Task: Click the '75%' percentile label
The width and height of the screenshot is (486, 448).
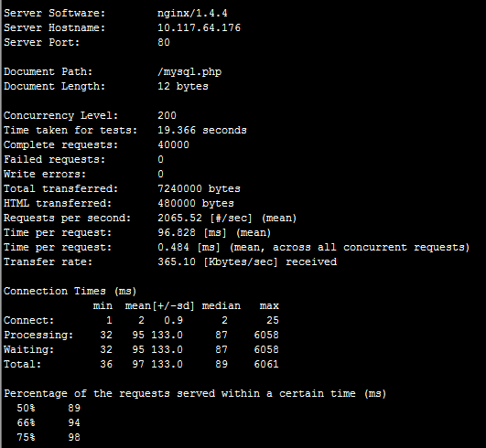Action: pyautogui.click(x=26, y=437)
